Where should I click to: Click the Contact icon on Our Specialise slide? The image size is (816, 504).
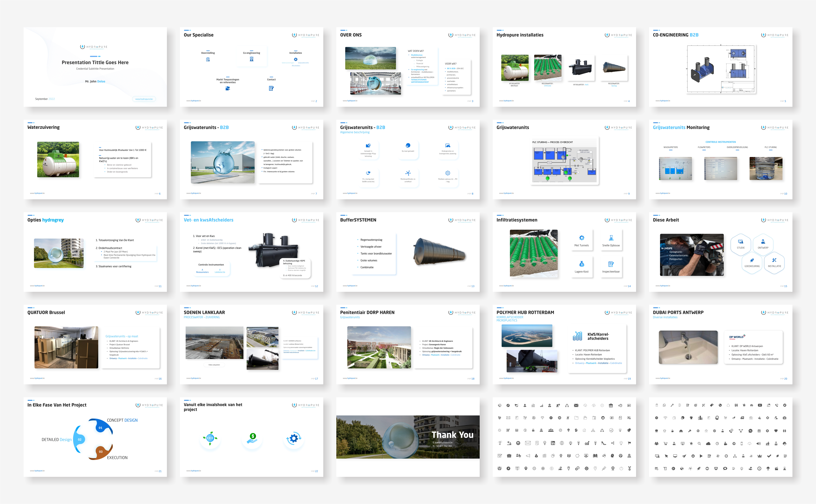tap(271, 88)
